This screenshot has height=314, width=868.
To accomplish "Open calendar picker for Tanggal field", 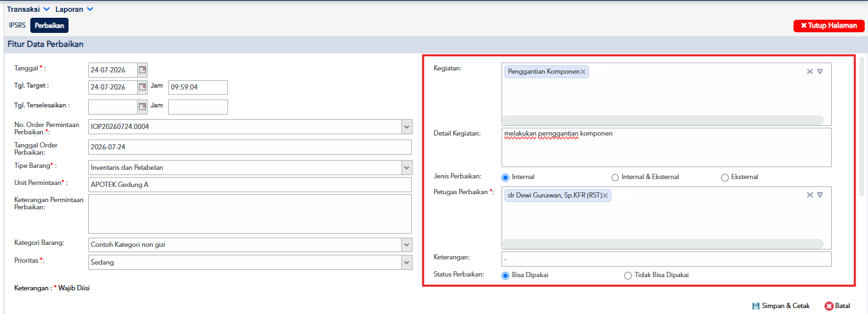I will pyautogui.click(x=142, y=69).
